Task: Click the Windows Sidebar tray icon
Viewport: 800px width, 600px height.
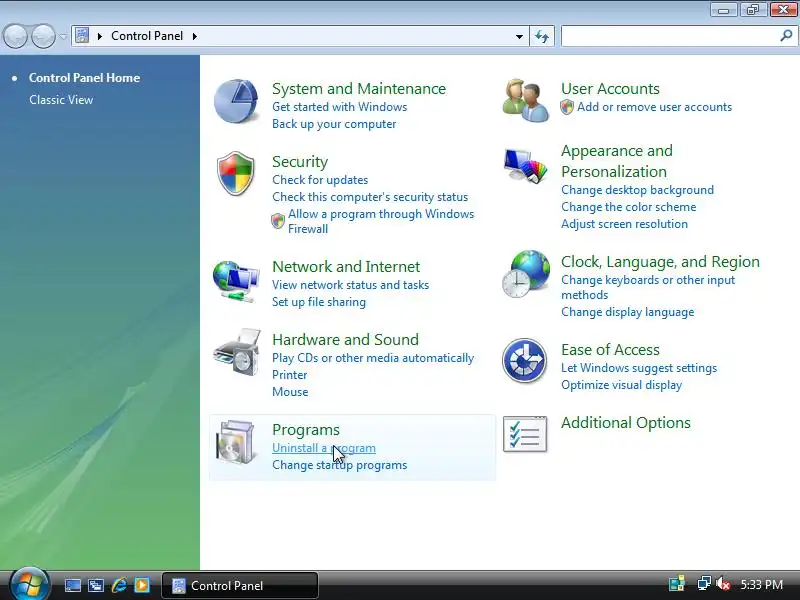Action: pos(677,584)
